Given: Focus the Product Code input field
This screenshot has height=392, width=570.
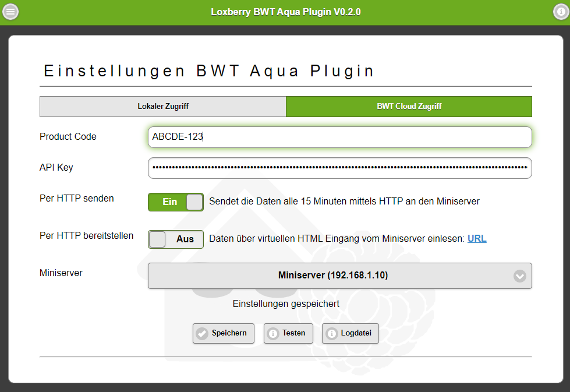Looking at the screenshot, I should coord(340,137).
